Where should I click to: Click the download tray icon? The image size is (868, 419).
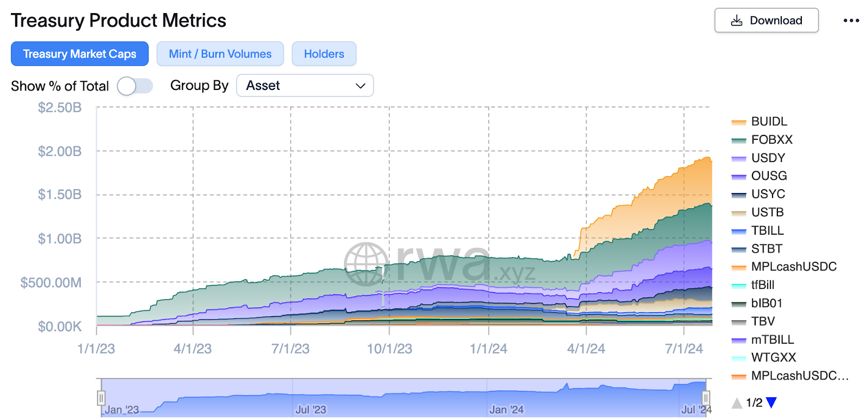(736, 21)
